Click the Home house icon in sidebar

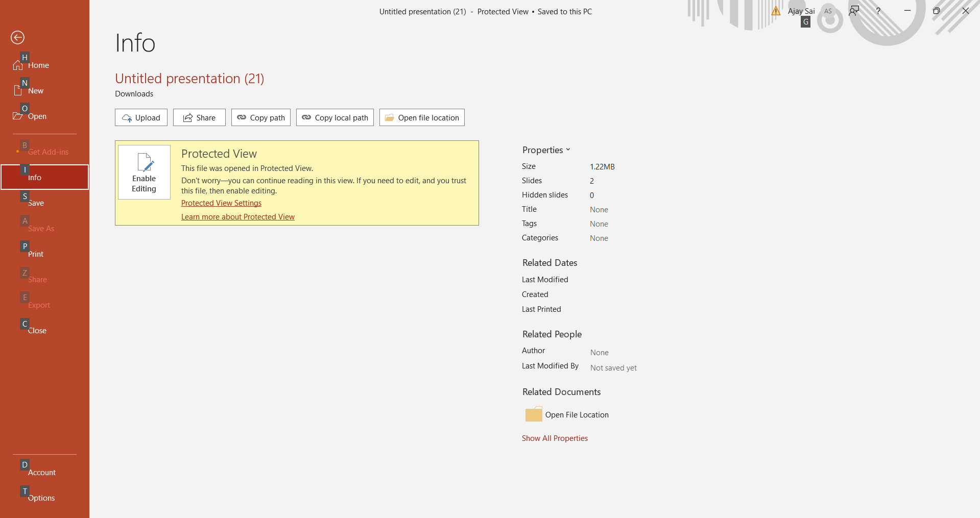(x=18, y=65)
